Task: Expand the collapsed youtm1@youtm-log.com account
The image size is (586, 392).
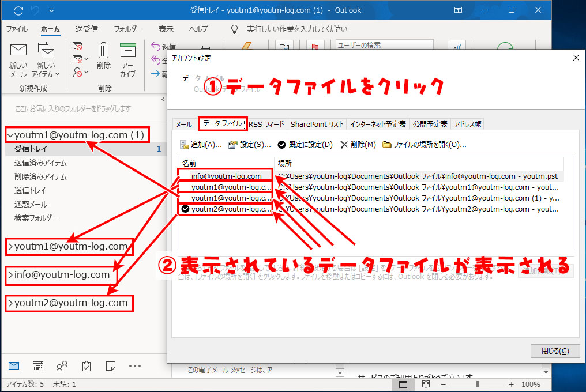Action: 10,247
